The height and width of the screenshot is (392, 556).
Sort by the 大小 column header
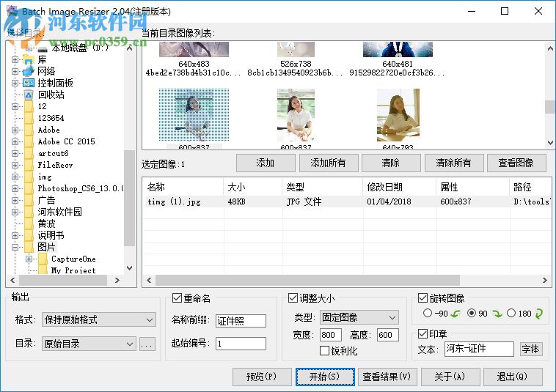pyautogui.click(x=253, y=187)
